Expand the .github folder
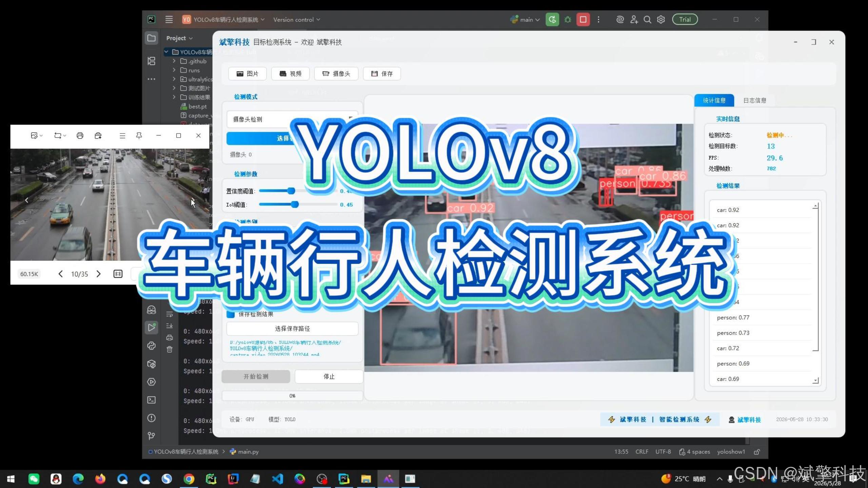Viewport: 868px width, 488px height. (174, 61)
